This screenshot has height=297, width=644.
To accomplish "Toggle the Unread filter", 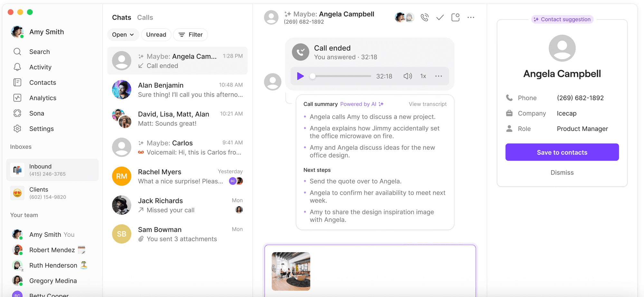I will (x=156, y=35).
